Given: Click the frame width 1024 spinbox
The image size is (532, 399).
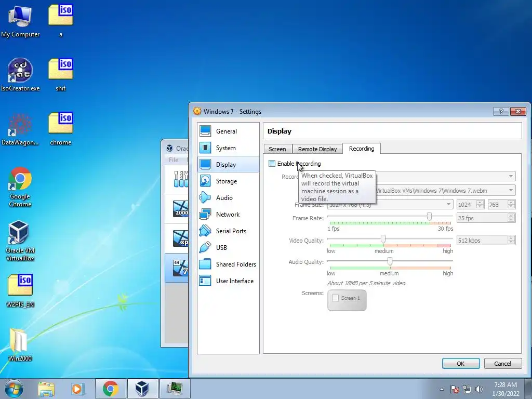Looking at the screenshot, I should click(x=470, y=204).
